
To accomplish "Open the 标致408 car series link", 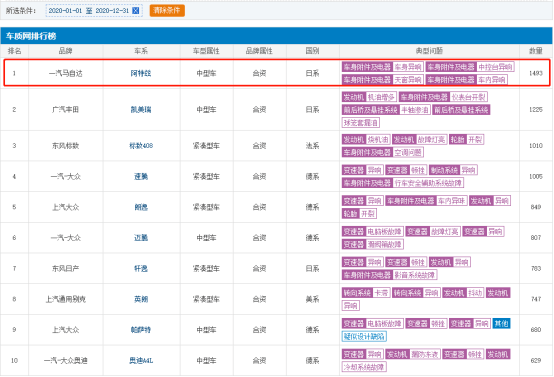I will click(x=141, y=146).
